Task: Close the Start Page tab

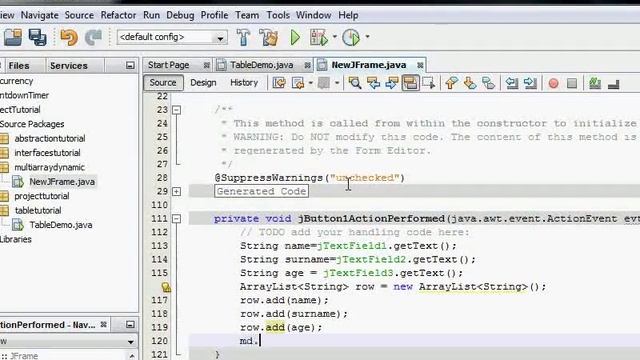Action: pos(207,65)
